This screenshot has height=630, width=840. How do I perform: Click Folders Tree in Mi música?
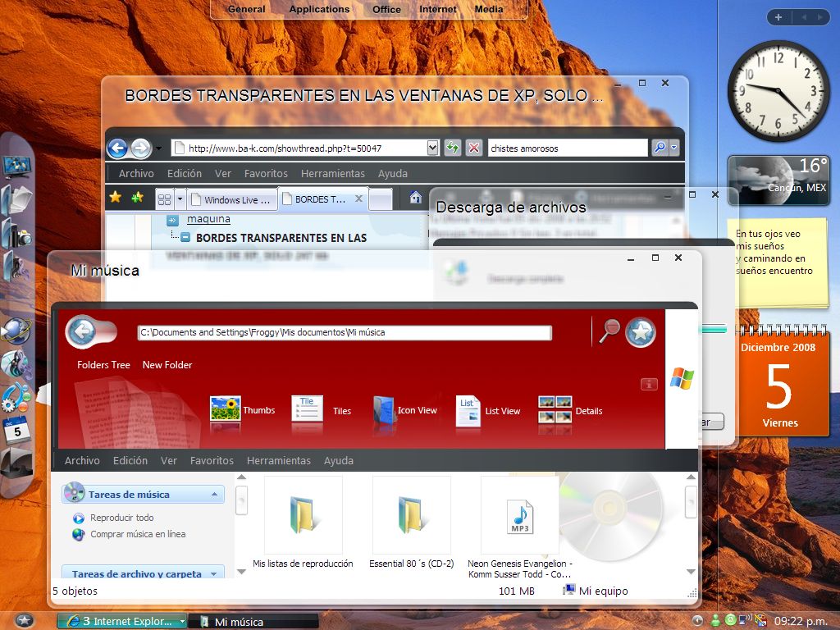103,365
